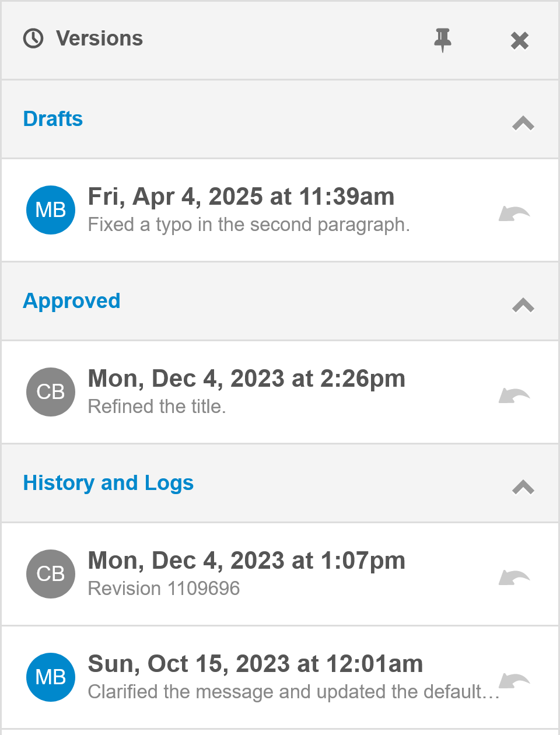Revert to Dec 4, 2023 2:26pm version

pyautogui.click(x=514, y=396)
